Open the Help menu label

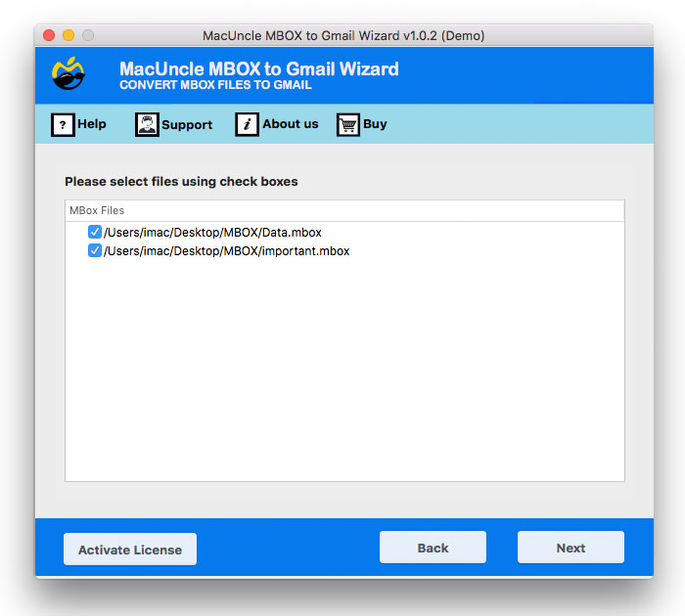[x=92, y=124]
